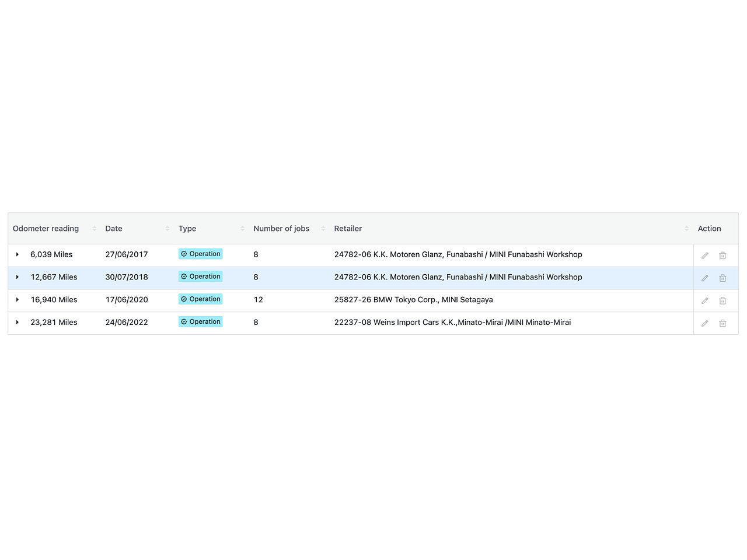This screenshot has width=747, height=560.
Task: Delete the 23,281 Miles record
Action: 722,323
